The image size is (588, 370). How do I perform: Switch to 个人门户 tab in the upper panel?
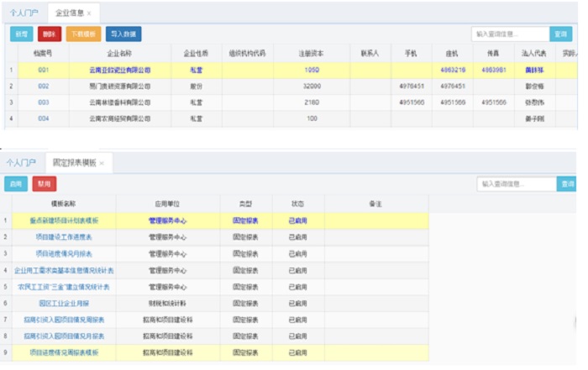(x=24, y=13)
